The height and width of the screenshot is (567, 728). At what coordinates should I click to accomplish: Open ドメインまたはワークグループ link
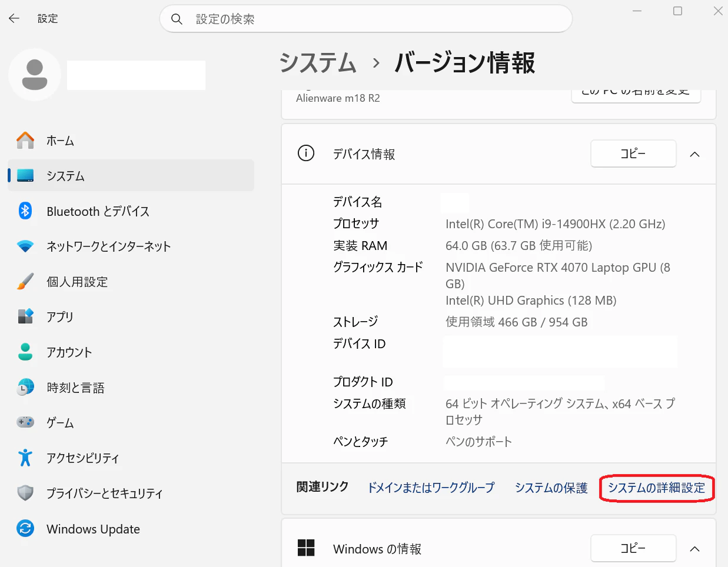431,488
